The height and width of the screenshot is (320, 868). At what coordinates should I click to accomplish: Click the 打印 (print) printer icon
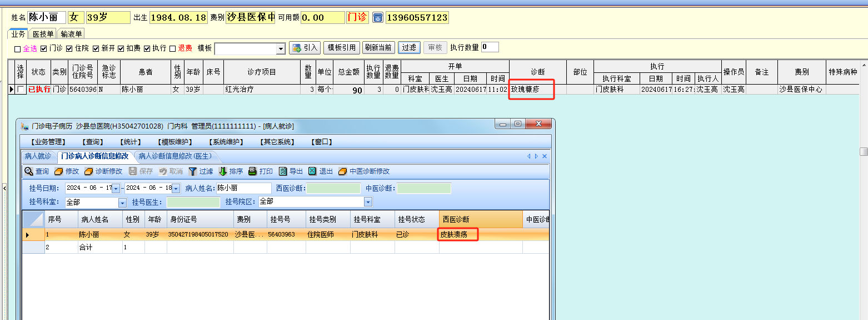point(252,171)
